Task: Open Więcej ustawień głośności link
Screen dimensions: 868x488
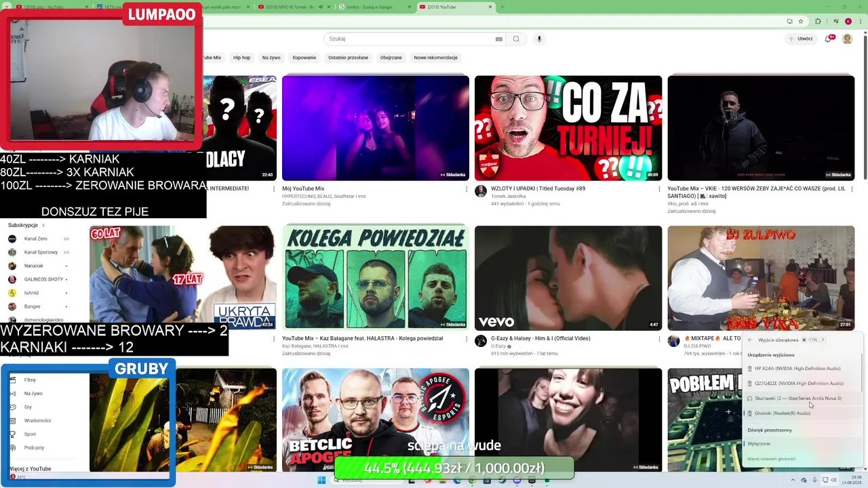Action: tap(771, 459)
